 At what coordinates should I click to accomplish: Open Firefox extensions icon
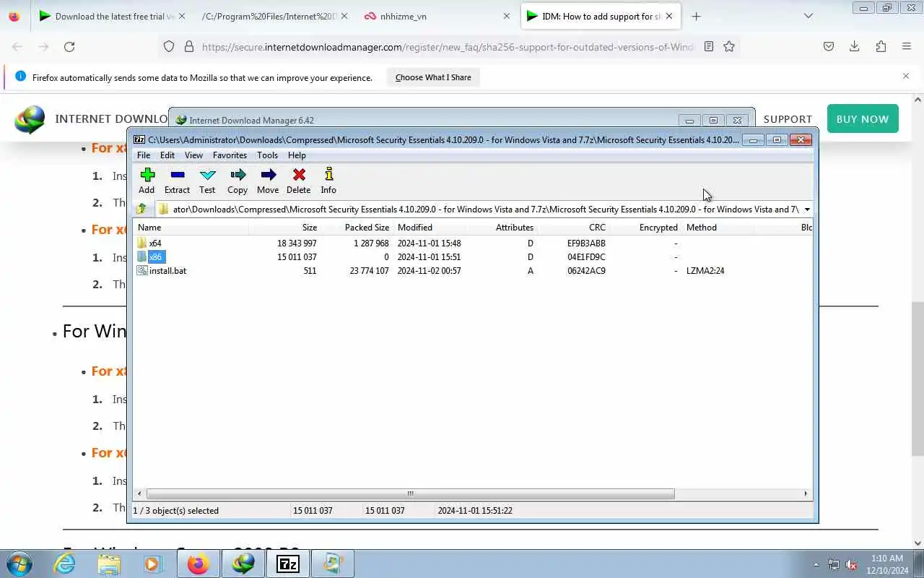pos(881,46)
